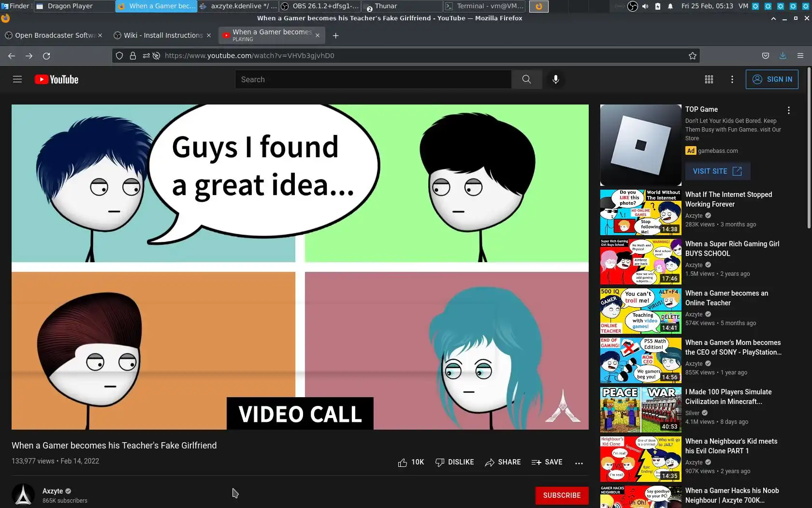
Task: Open more actions below the video
Action: point(579,463)
